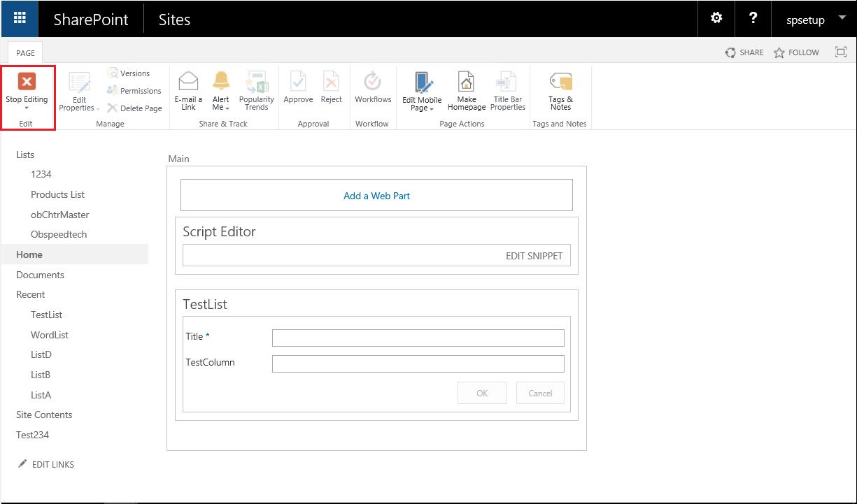Open the settings gear menu
The width and height of the screenshot is (857, 504).
click(x=716, y=19)
